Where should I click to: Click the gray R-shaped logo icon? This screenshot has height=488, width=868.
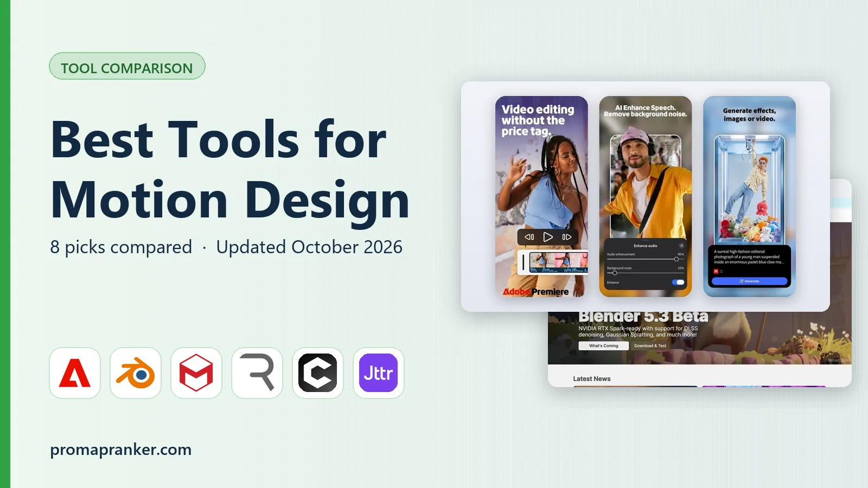257,373
